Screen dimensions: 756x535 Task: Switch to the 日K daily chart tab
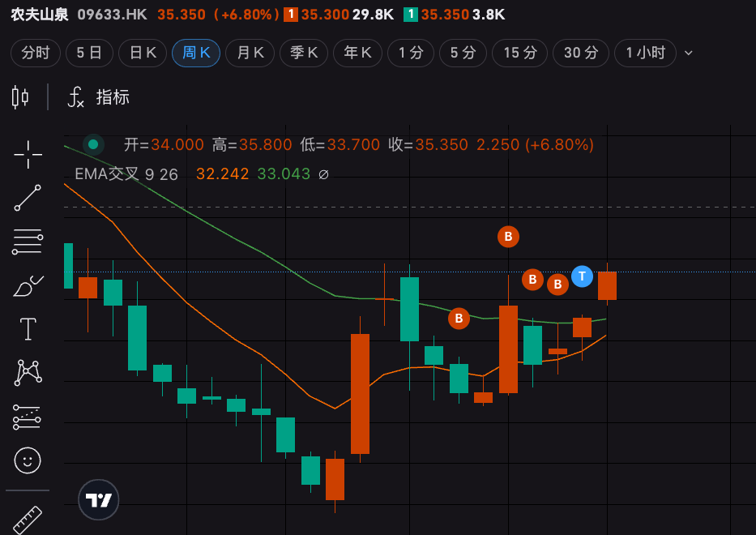pyautogui.click(x=143, y=53)
